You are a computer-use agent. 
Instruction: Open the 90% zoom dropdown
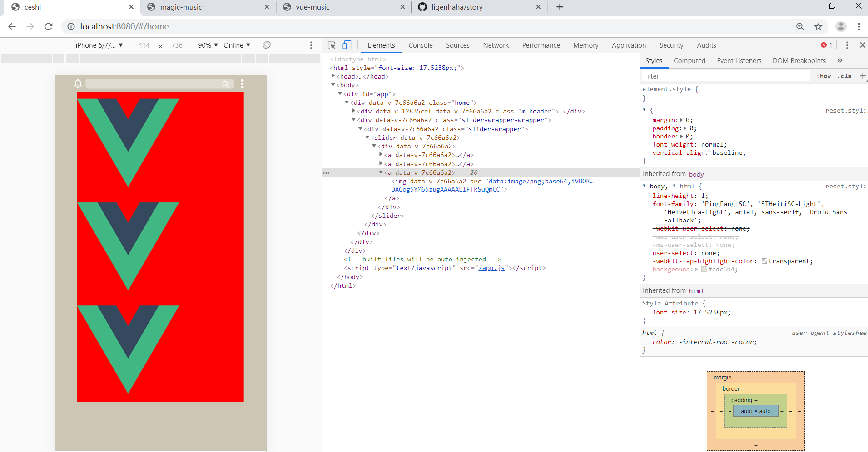(x=208, y=45)
